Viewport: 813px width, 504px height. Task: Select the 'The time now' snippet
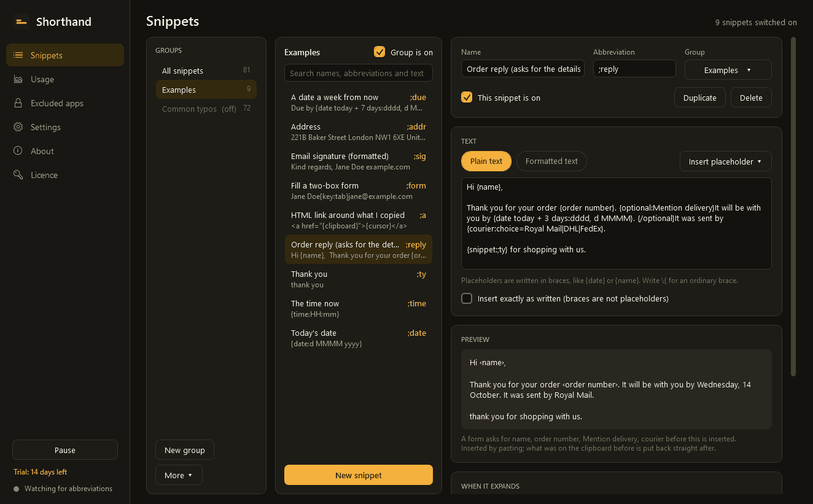[359, 309]
